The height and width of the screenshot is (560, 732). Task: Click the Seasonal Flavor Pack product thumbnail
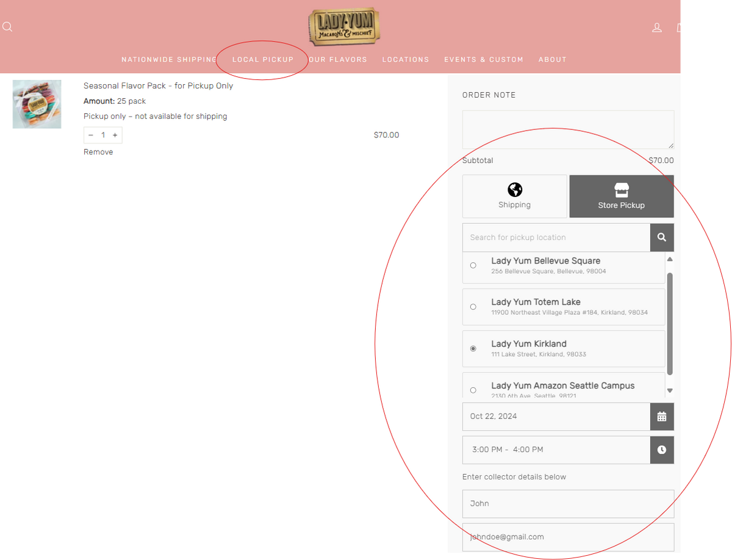click(37, 104)
